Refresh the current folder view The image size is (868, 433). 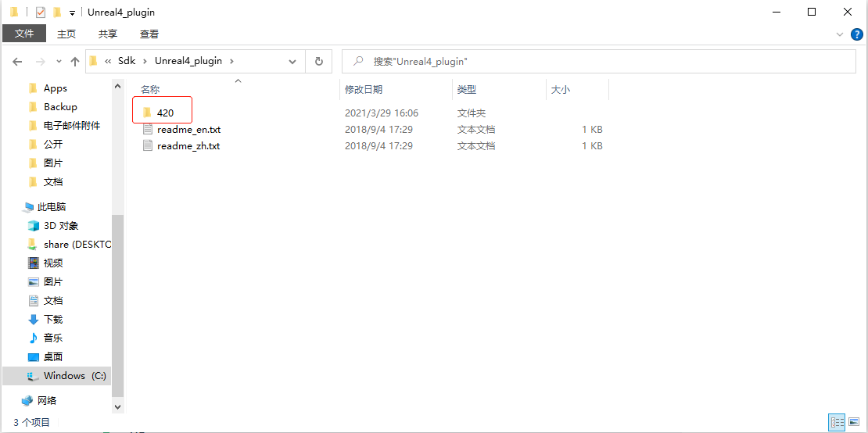pyautogui.click(x=319, y=62)
